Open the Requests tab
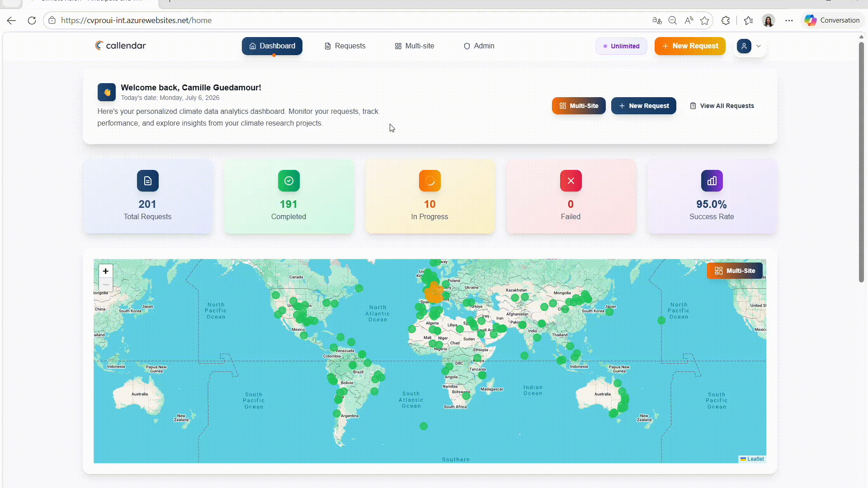The width and height of the screenshot is (868, 488). [345, 46]
